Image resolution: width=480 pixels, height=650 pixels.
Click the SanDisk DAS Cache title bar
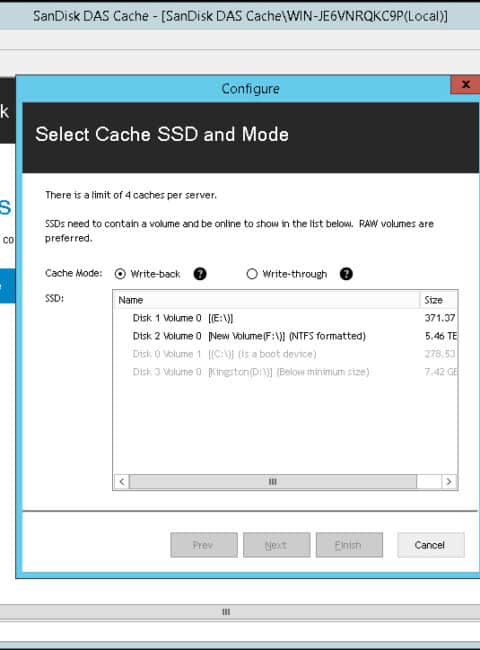pyautogui.click(x=240, y=16)
